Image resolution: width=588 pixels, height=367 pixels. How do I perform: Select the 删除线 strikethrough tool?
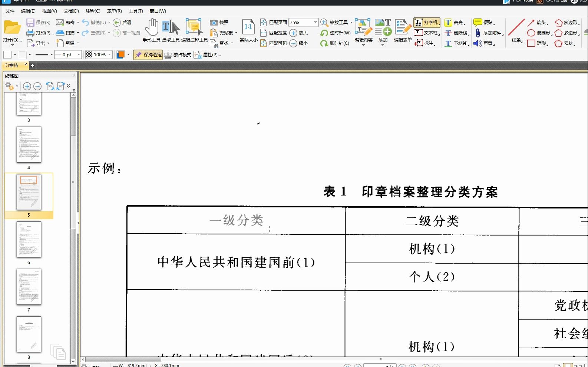pos(457,33)
